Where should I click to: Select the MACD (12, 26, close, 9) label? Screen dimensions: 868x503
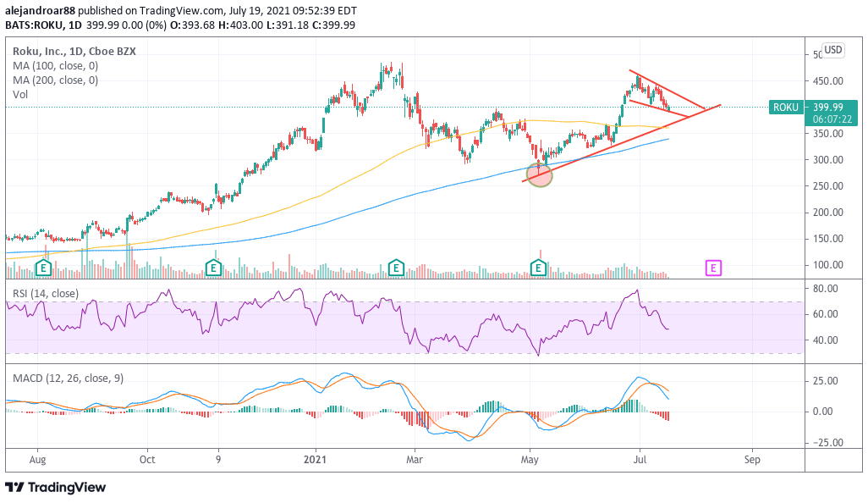tap(68, 378)
